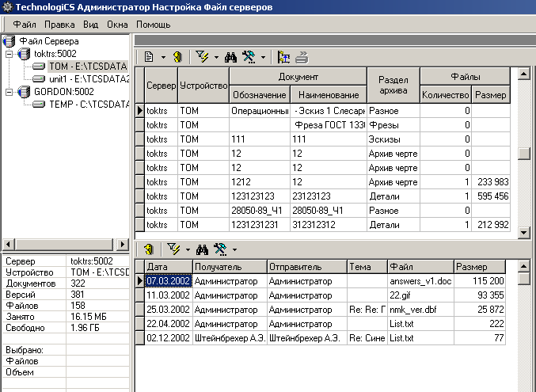The height and width of the screenshot is (392, 536).
Task: Click the hammer tools icon in upper toolbar
Action: [249, 56]
